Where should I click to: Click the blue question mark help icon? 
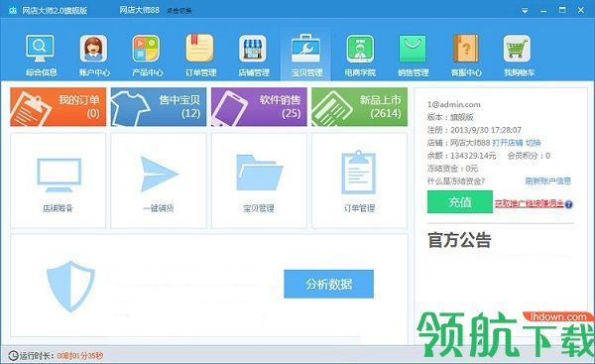tap(568, 204)
